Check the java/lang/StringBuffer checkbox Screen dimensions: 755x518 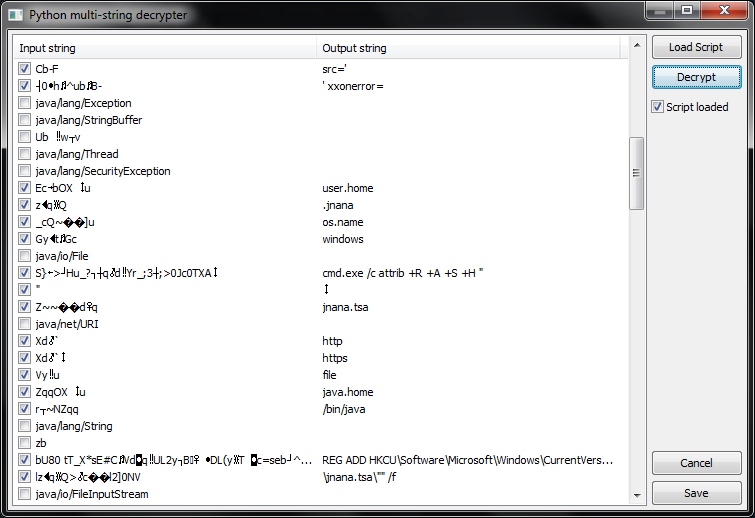tap(25, 120)
